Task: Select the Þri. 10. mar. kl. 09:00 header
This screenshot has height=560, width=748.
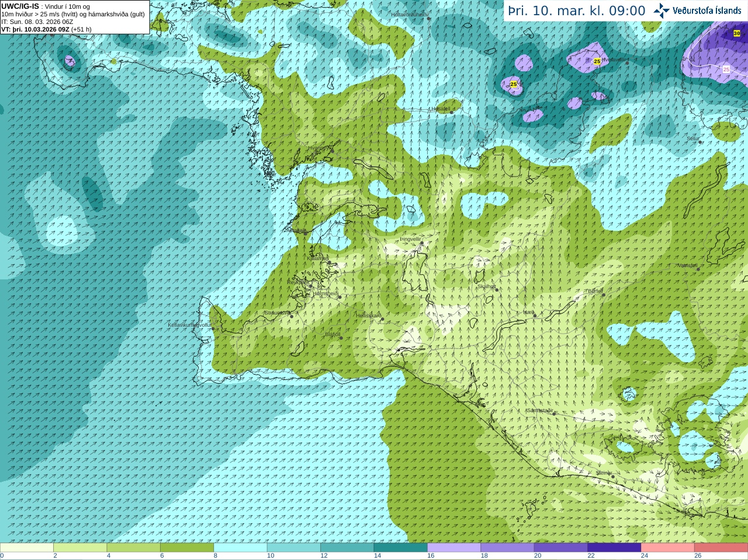Action: click(x=577, y=11)
